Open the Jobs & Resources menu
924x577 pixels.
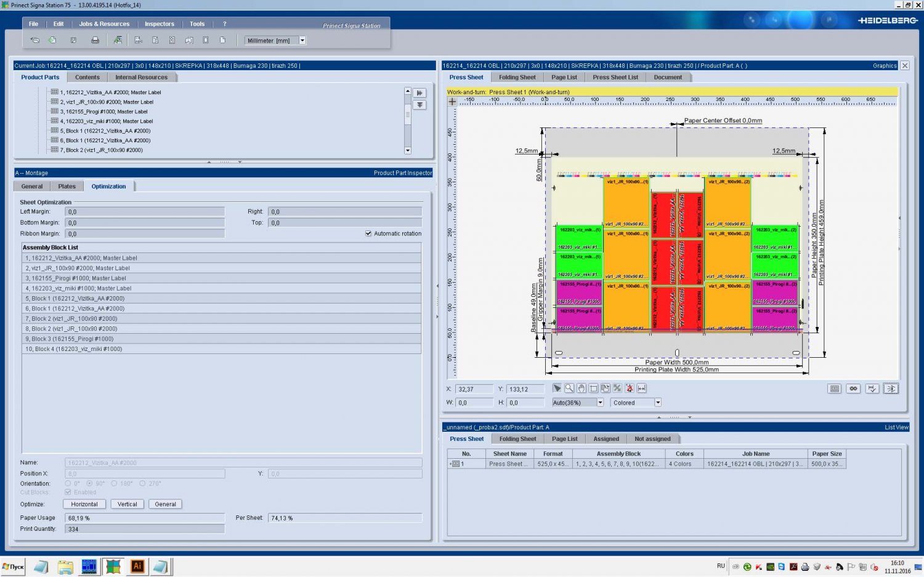[x=104, y=24]
